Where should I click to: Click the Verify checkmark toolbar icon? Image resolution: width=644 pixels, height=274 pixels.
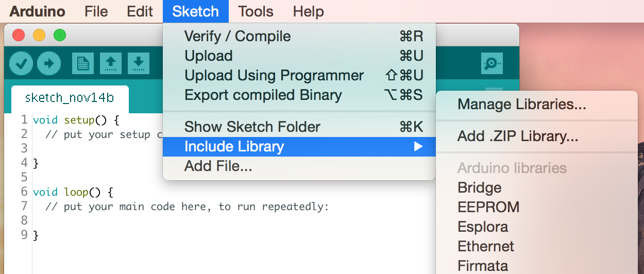click(x=21, y=63)
